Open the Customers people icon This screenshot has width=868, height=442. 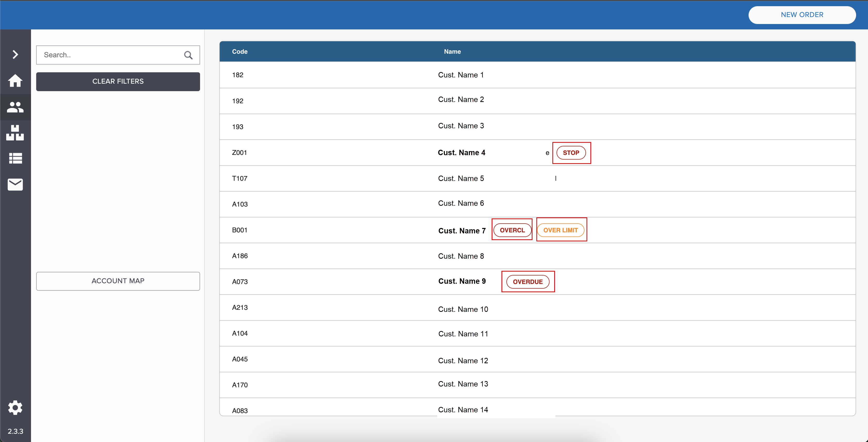click(x=15, y=107)
